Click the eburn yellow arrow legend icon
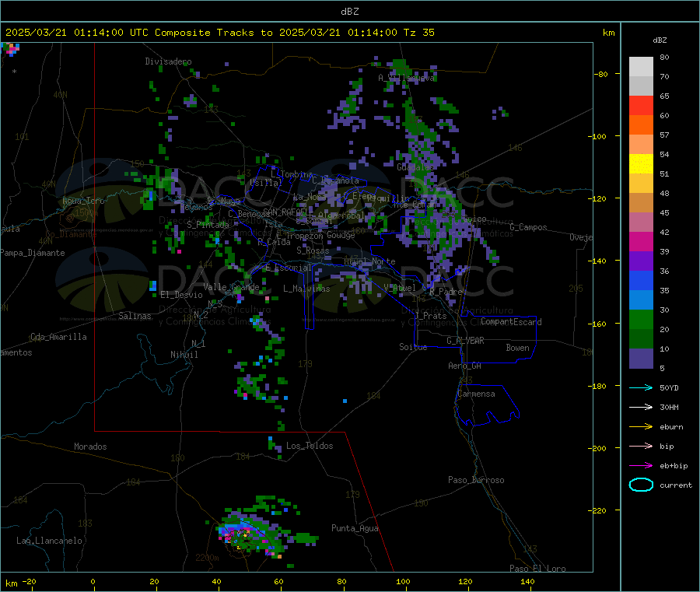Image resolution: width=700 pixels, height=592 pixels. (641, 427)
